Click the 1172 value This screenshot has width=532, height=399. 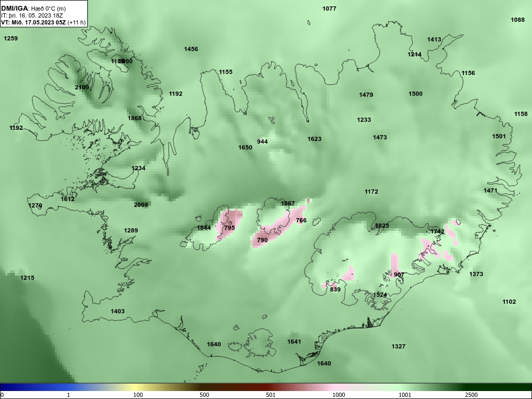371,192
